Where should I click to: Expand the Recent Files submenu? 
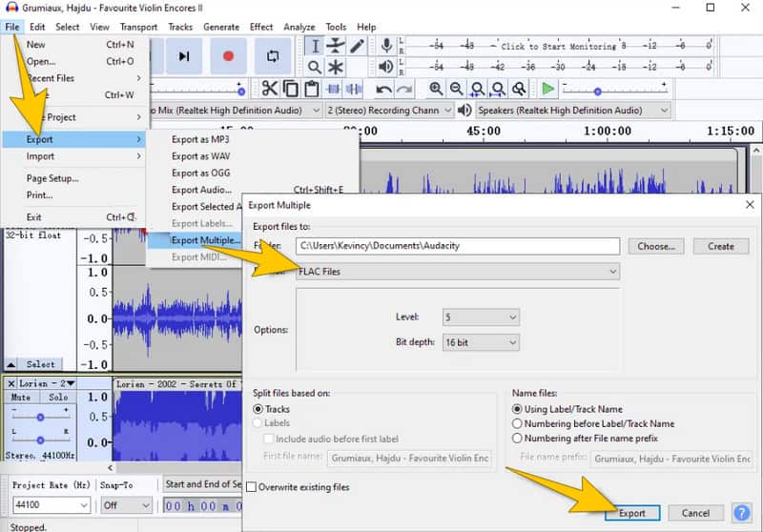pos(74,78)
